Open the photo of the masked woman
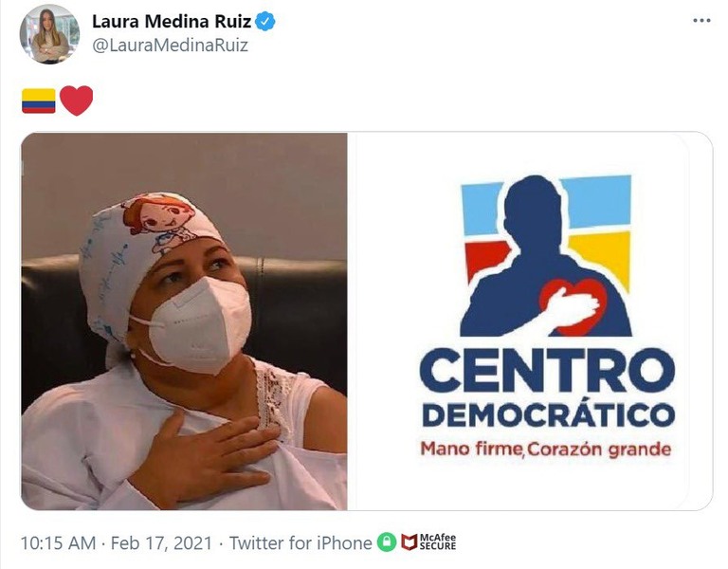 coord(184,321)
